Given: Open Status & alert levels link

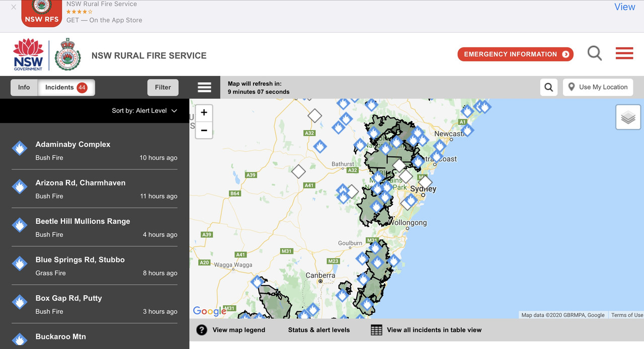Looking at the screenshot, I should pyautogui.click(x=319, y=330).
